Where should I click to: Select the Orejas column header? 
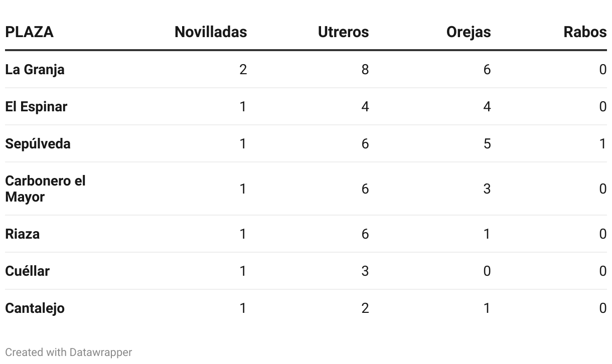coord(469,32)
